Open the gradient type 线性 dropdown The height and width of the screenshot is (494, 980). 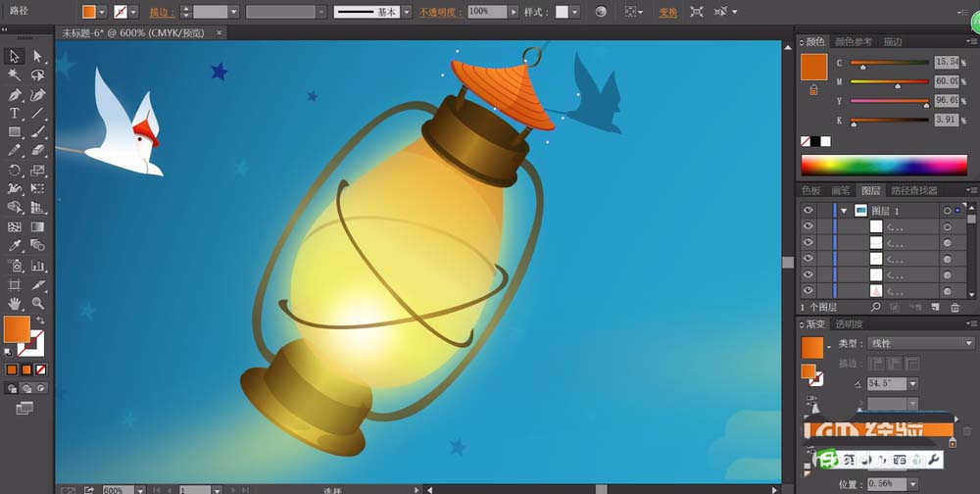969,343
